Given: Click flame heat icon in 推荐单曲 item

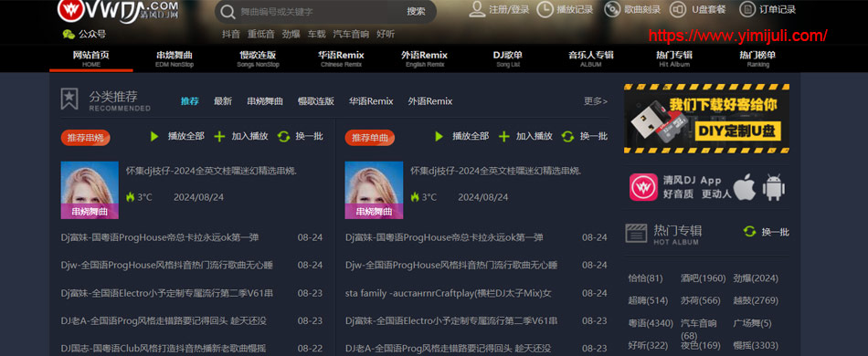Looking at the screenshot, I should 415,197.
